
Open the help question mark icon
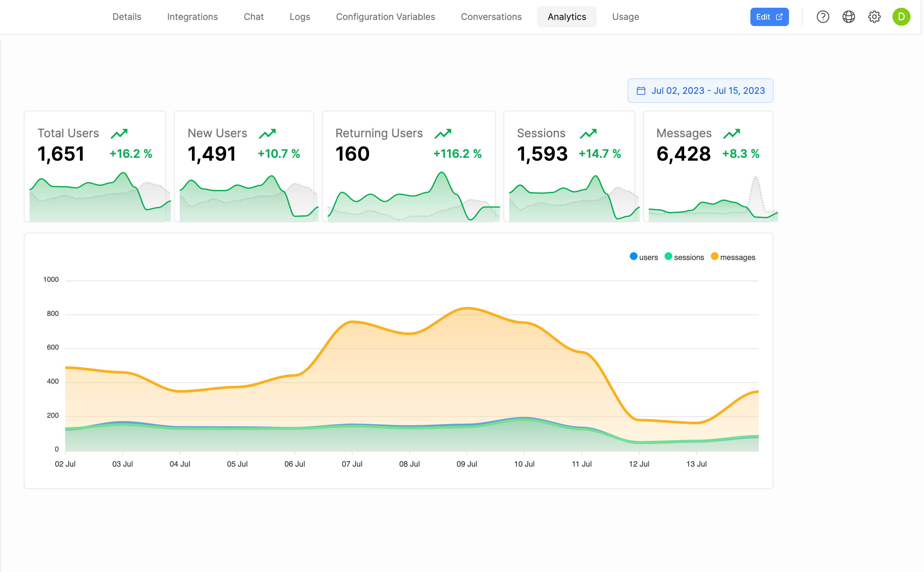tap(823, 17)
